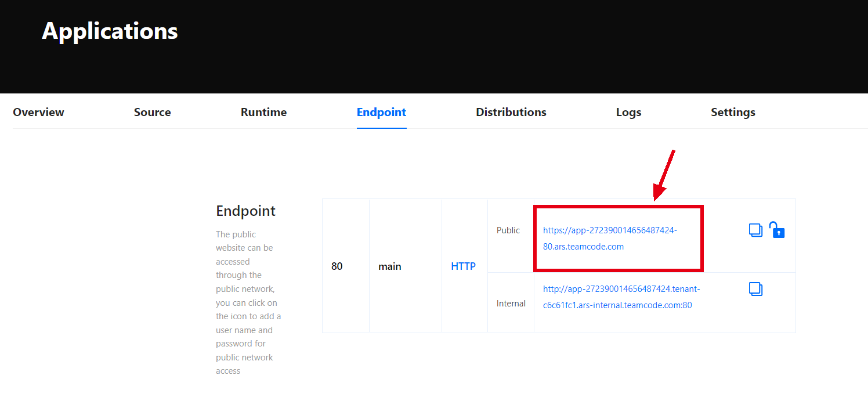Click the HTTP protocol link
Viewport: 868px width, 408px height.
(x=463, y=266)
